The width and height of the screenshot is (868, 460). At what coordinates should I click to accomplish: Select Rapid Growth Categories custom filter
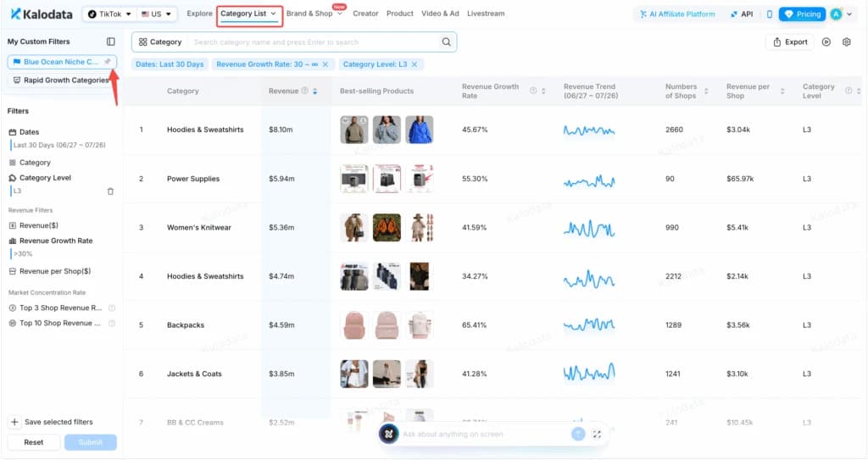(61, 80)
